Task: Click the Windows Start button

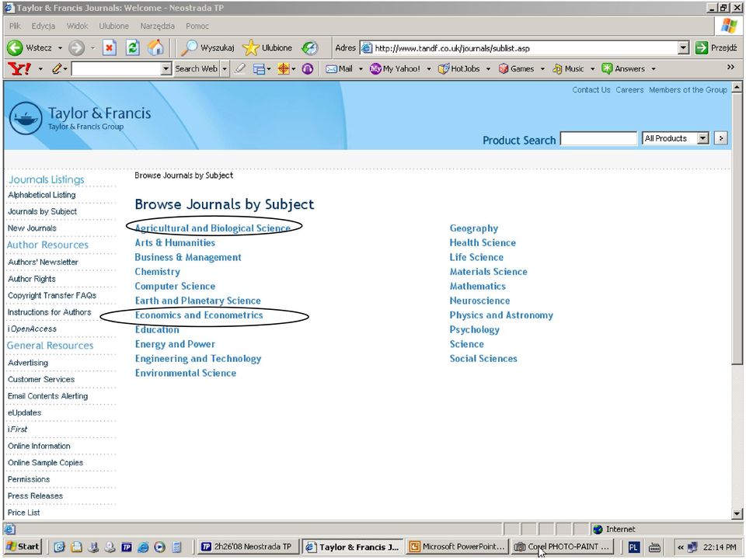Action: tap(23, 547)
